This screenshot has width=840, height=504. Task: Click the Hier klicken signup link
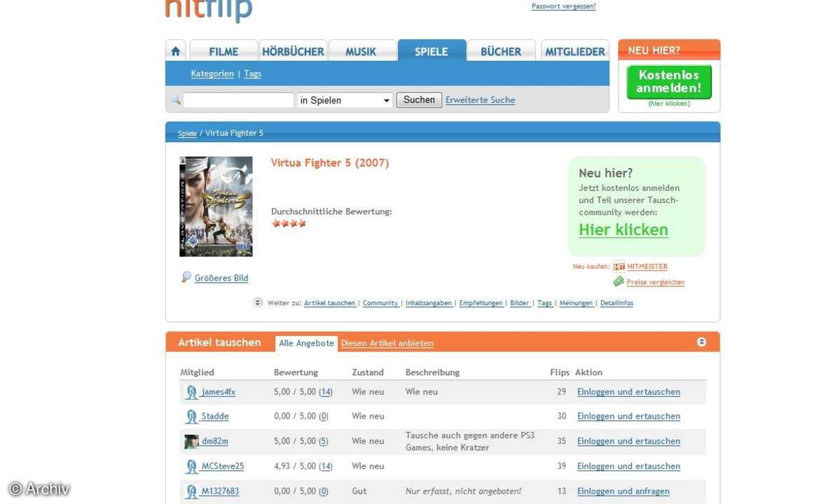pyautogui.click(x=624, y=230)
